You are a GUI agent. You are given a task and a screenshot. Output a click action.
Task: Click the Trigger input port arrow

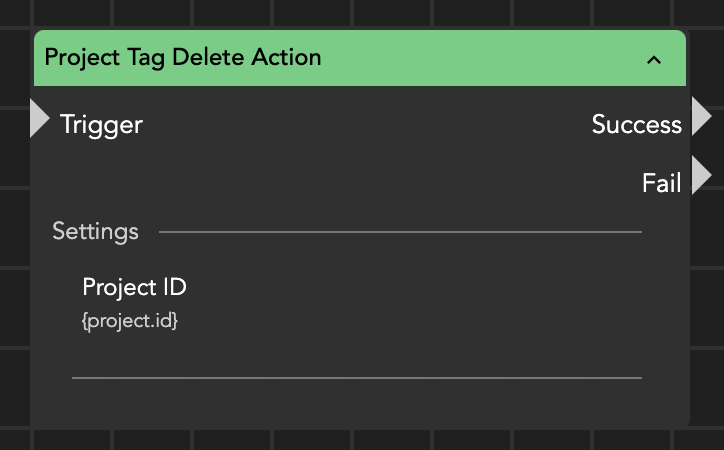click(x=40, y=119)
